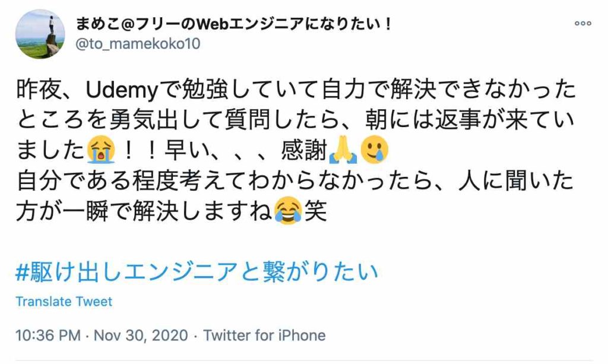Open the display name まめこ@フリーのWebエンジニアになりたい！
The width and height of the screenshot is (608, 364).
[233, 24]
